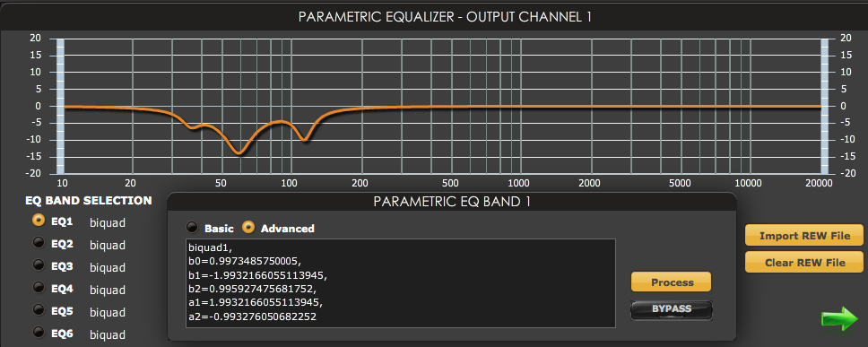Click the biquad label next to EQ3
This screenshot has width=868, height=347.
click(x=108, y=268)
